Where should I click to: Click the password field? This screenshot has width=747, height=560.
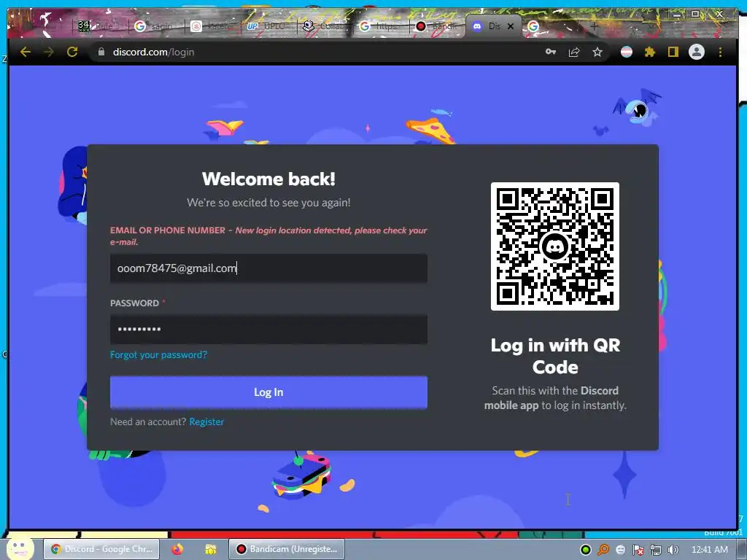coord(268,329)
